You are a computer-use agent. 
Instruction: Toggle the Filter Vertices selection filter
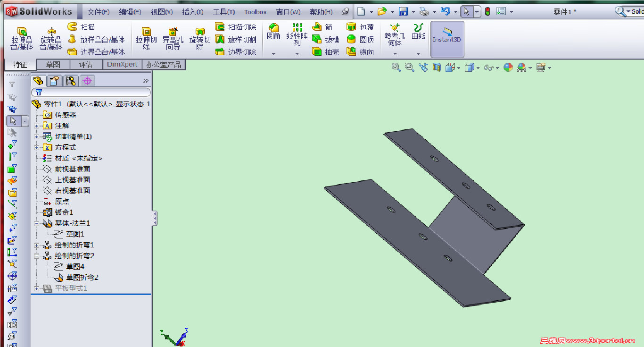point(12,144)
